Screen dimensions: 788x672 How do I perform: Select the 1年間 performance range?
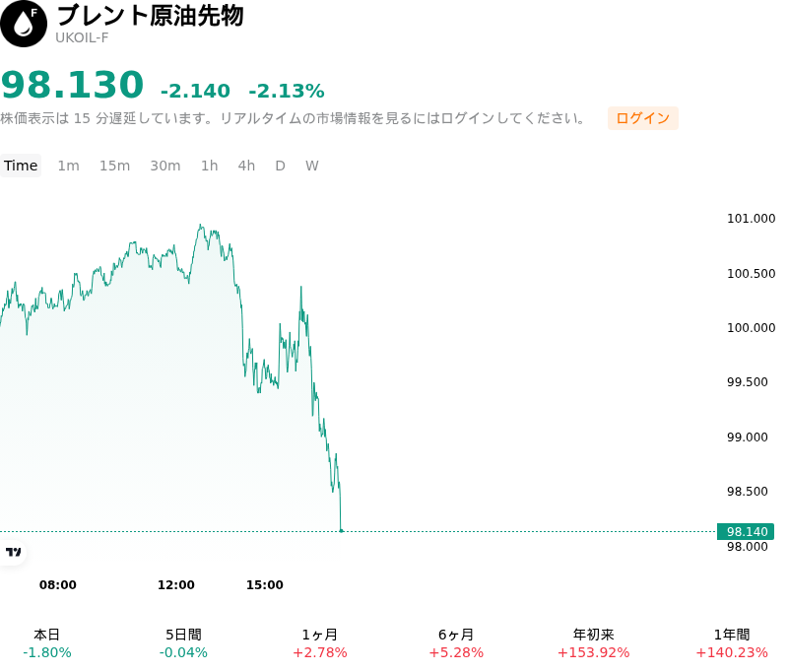pos(732,643)
